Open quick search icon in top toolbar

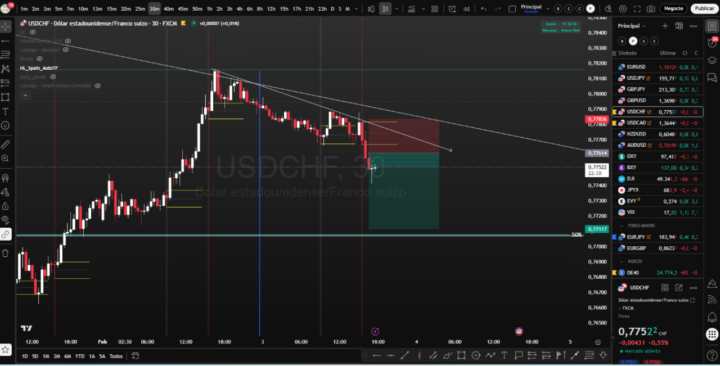(x=608, y=9)
